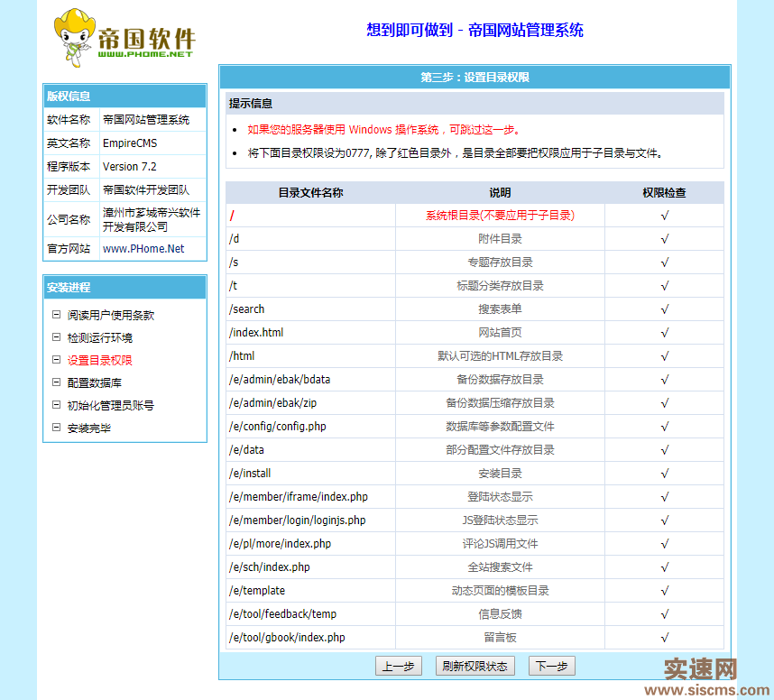774x700 pixels.
Task: Click the box icon beside 检测运行环境
Action: (x=57, y=337)
